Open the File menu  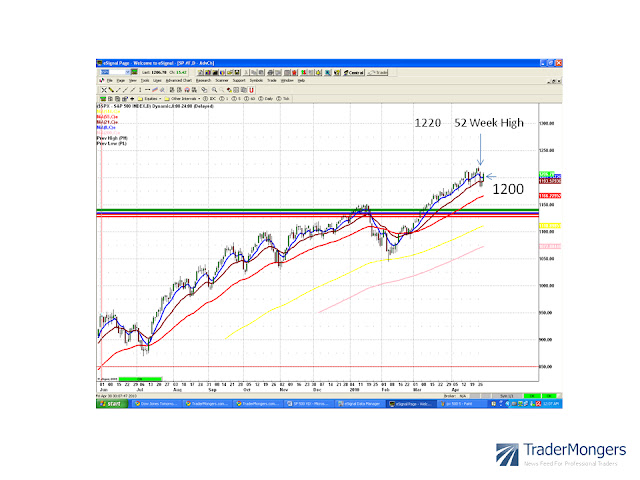pyautogui.click(x=109, y=81)
